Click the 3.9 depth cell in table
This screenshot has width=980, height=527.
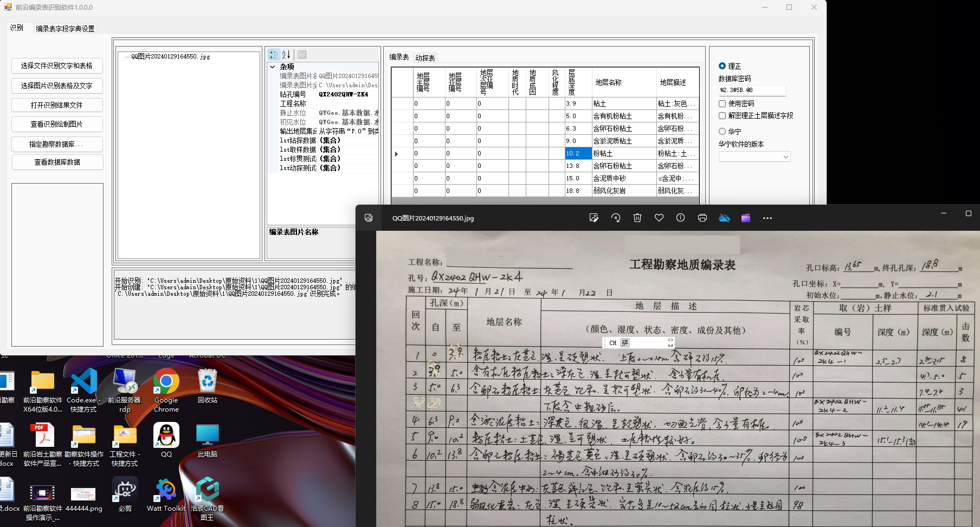tap(578, 104)
